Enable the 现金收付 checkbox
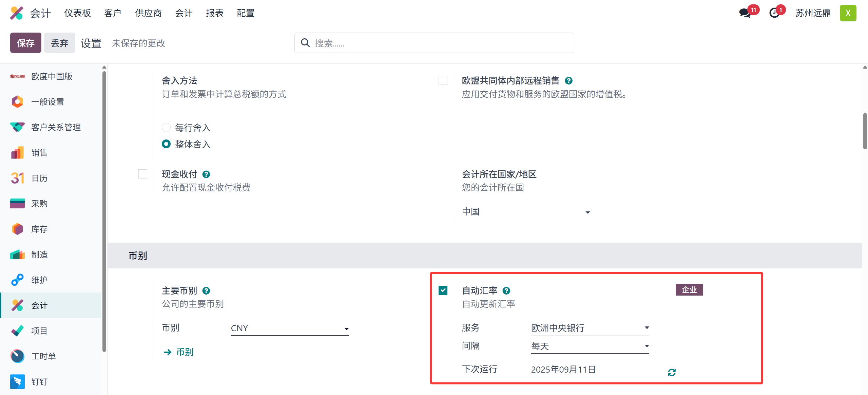Viewport: 868px width, 395px height. pyautogui.click(x=143, y=174)
